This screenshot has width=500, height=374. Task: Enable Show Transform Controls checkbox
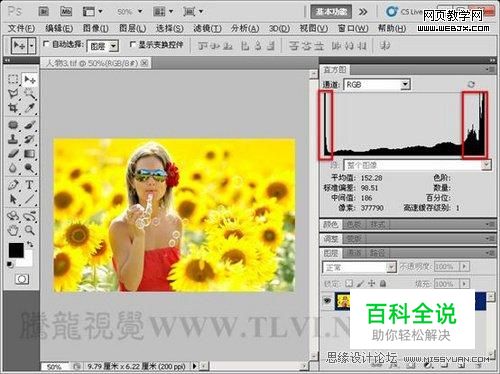pyautogui.click(x=132, y=44)
